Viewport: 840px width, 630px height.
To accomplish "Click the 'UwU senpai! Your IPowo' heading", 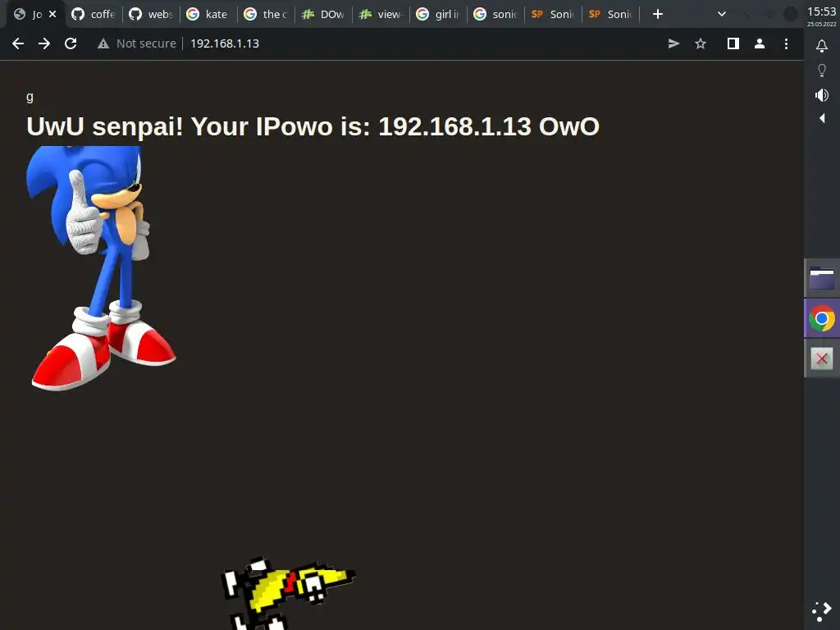I will point(313,126).
